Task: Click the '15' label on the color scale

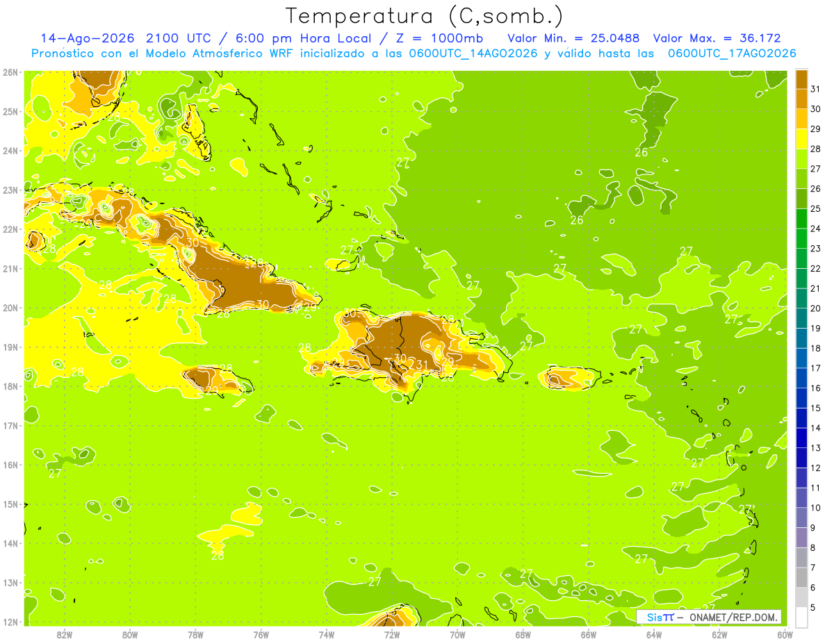Action: (816, 408)
